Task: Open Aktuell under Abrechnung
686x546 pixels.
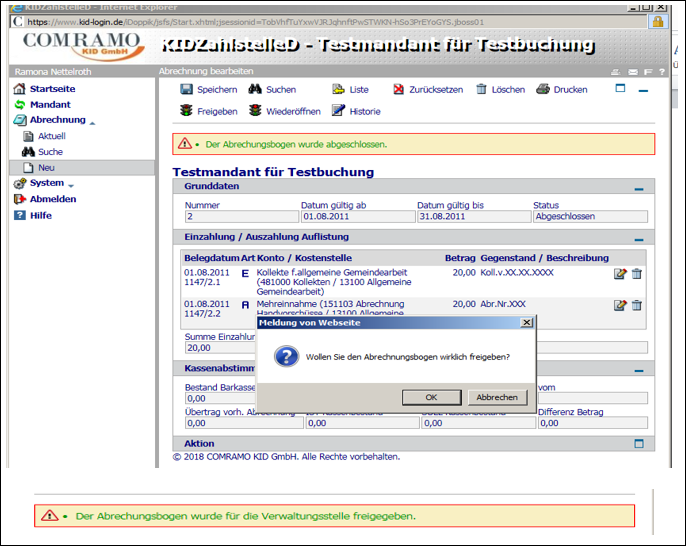Action: pos(52,136)
